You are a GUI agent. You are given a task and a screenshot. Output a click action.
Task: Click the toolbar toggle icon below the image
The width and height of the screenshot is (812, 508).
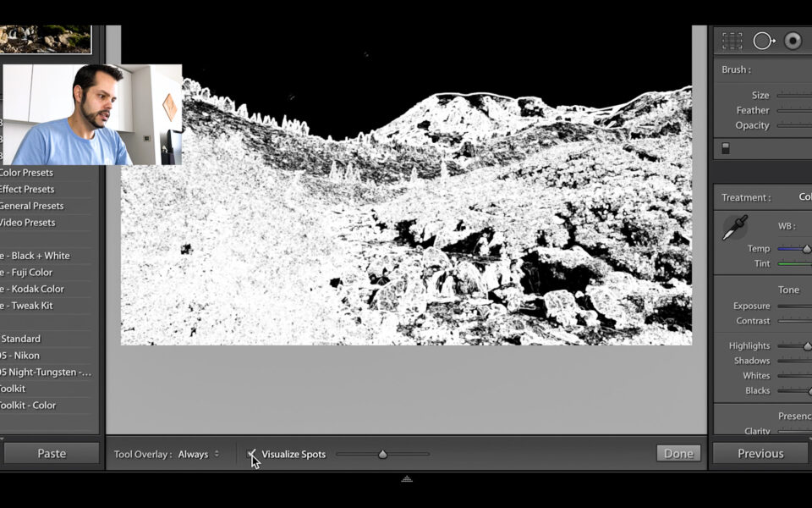coord(406,479)
